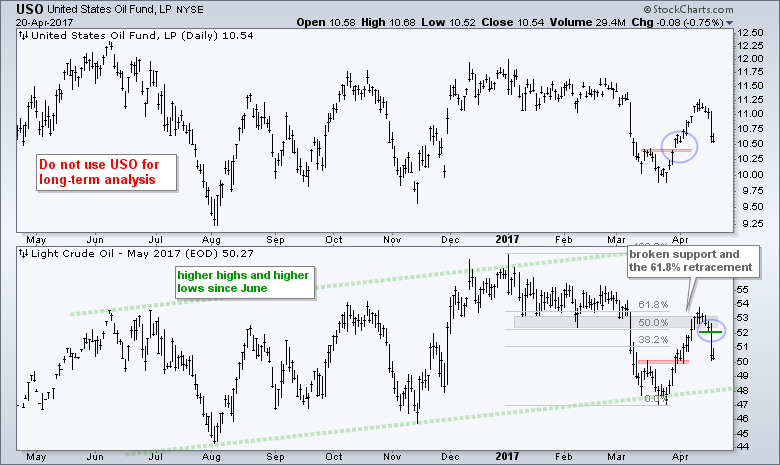Click the Nov month label under crude oil chart
Screen dimensions: 780x465
point(392,457)
